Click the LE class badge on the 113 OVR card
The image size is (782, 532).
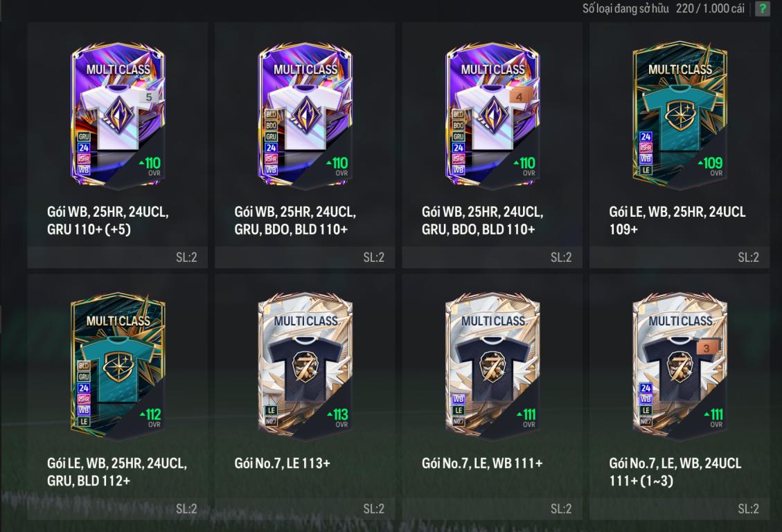click(x=271, y=410)
